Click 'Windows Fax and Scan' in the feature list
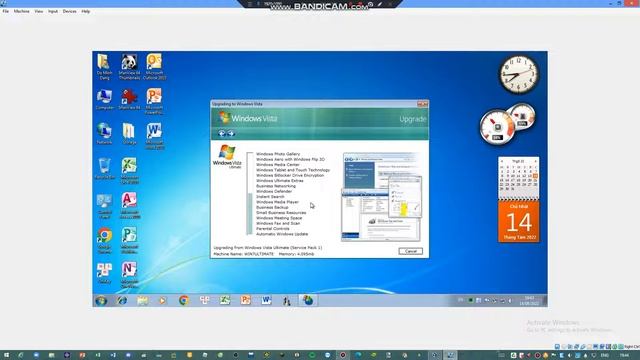Viewport: 640px width, 360px height. (278, 223)
